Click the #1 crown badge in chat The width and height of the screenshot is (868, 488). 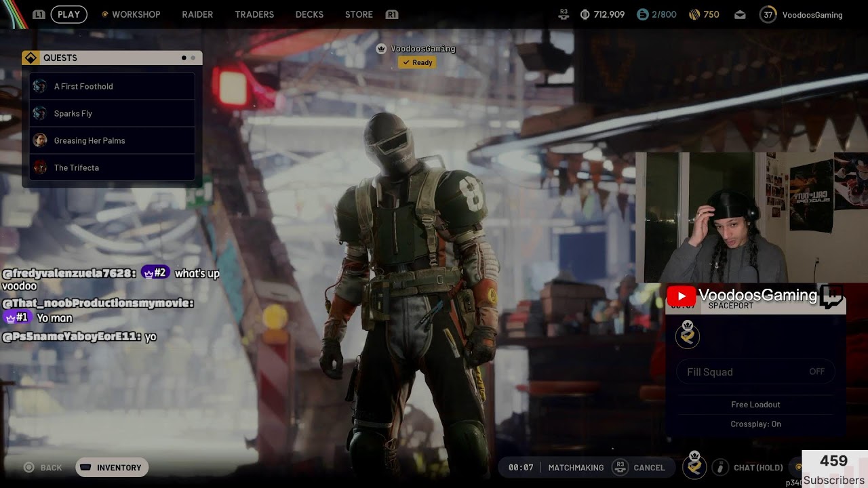click(x=17, y=317)
